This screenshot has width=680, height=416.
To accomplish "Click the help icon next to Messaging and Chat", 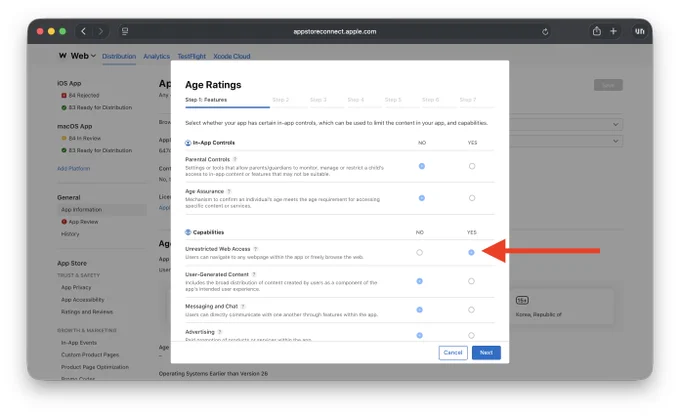I will click(x=243, y=306).
